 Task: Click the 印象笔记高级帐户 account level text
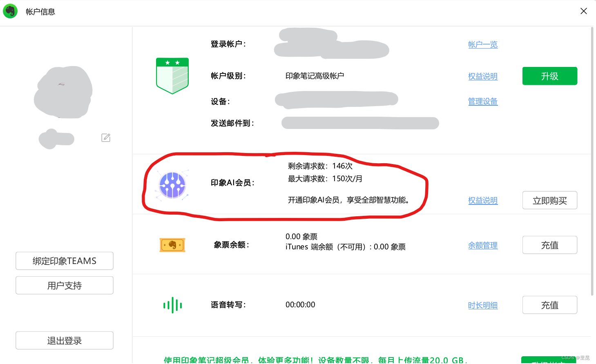(x=315, y=76)
